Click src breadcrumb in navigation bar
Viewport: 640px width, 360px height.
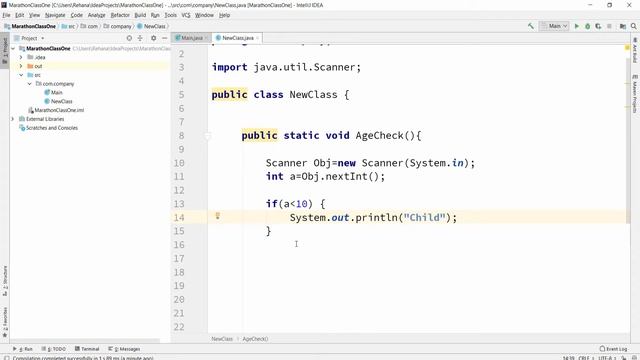pos(68,26)
